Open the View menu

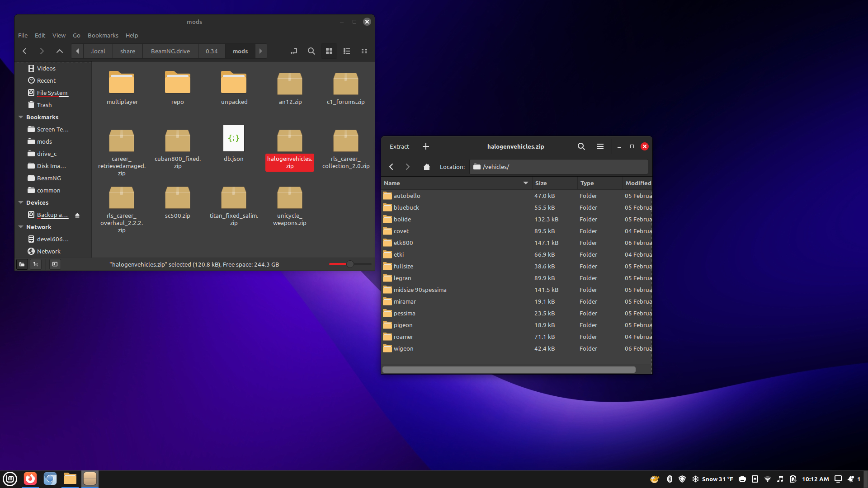tap(59, 35)
